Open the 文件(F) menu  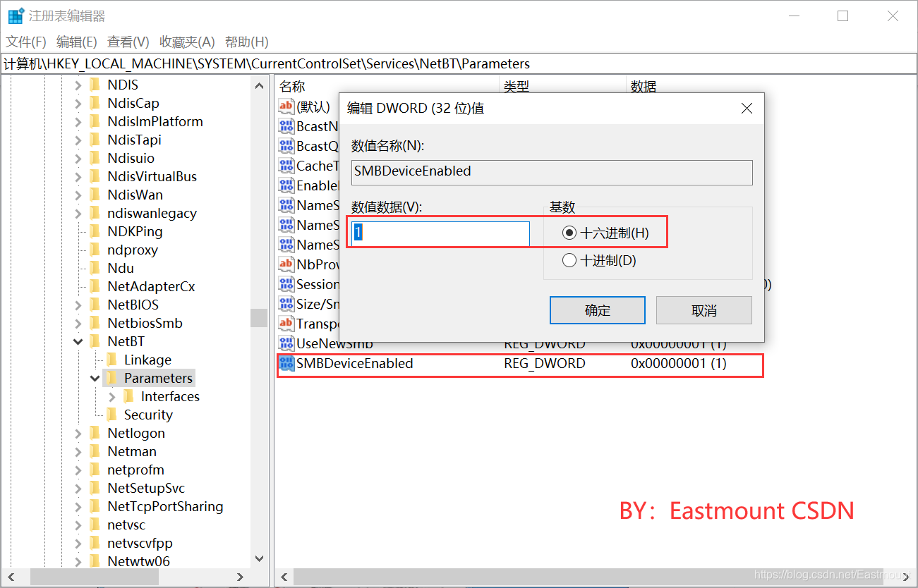tap(26, 42)
